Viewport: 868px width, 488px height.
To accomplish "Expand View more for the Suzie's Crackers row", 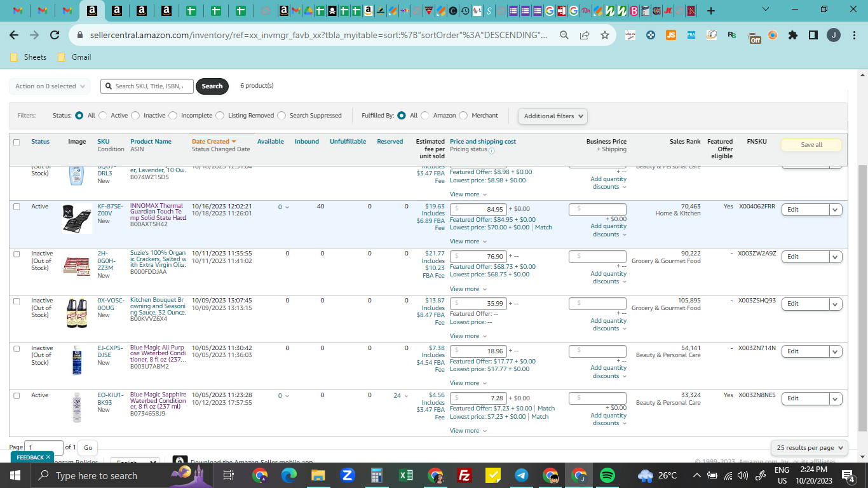I will (468, 289).
